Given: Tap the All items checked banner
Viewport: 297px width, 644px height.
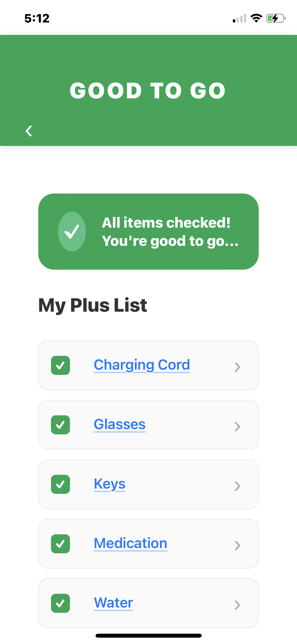Looking at the screenshot, I should pos(148,231).
